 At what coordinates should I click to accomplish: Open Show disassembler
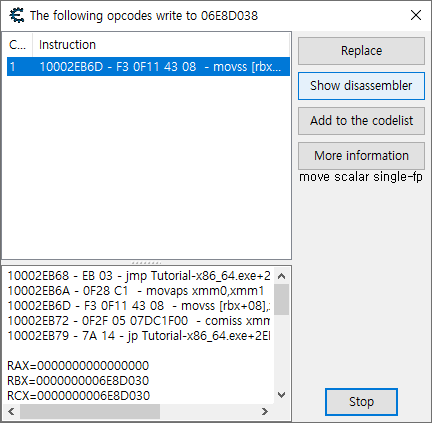pyautogui.click(x=361, y=86)
